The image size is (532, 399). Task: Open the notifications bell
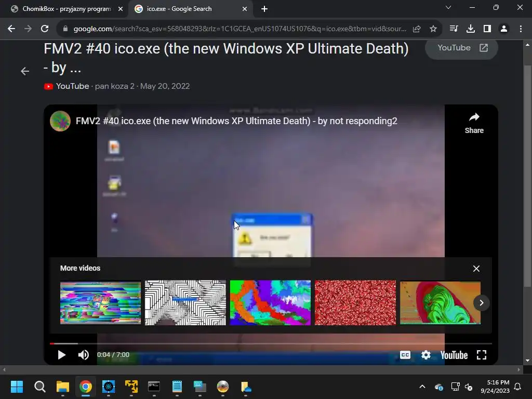518,387
